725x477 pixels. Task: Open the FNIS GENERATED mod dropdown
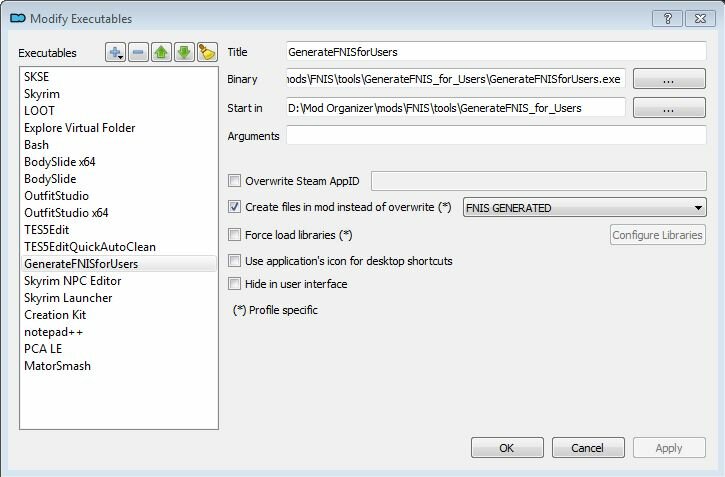point(584,208)
